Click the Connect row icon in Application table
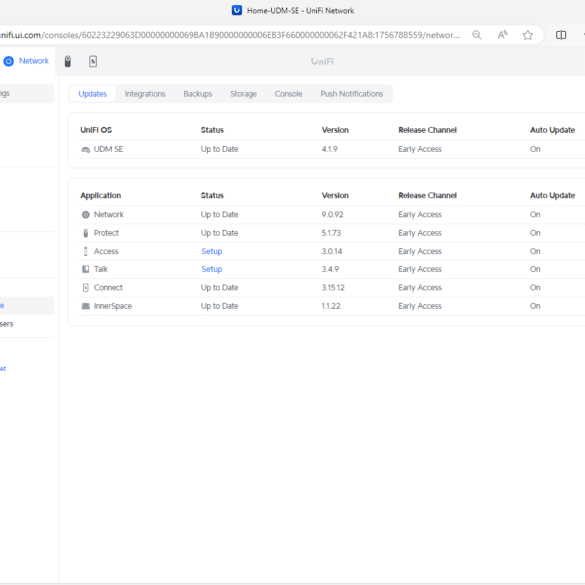Image resolution: width=585 pixels, height=585 pixels. pyautogui.click(x=85, y=288)
